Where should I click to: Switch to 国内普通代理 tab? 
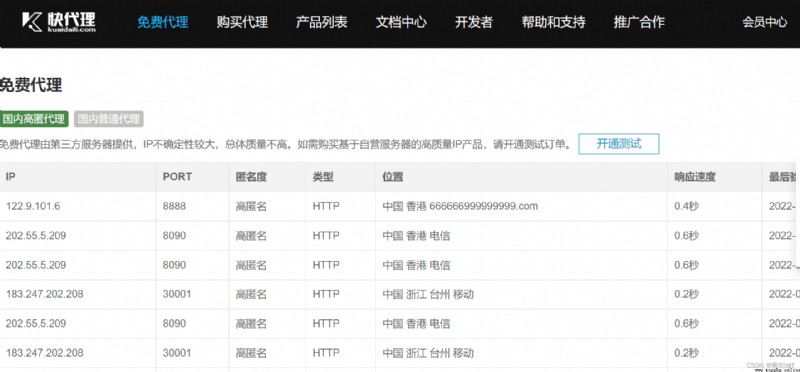point(109,119)
